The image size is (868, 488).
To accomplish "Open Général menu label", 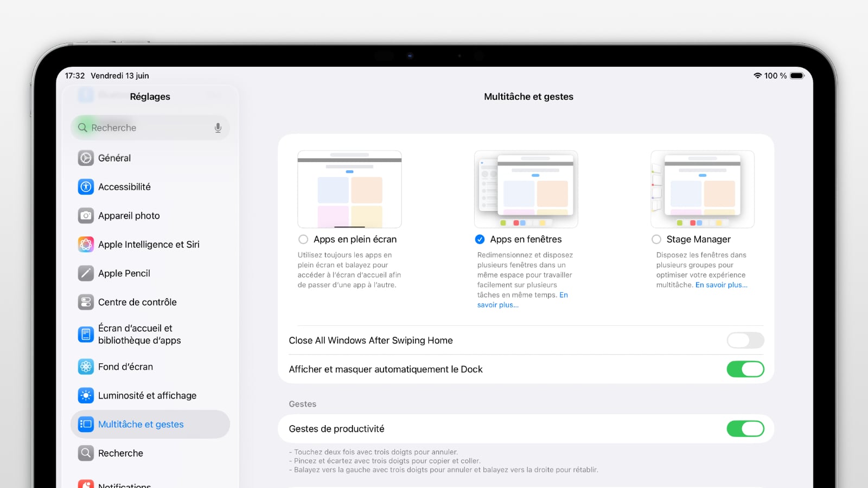I will (114, 158).
